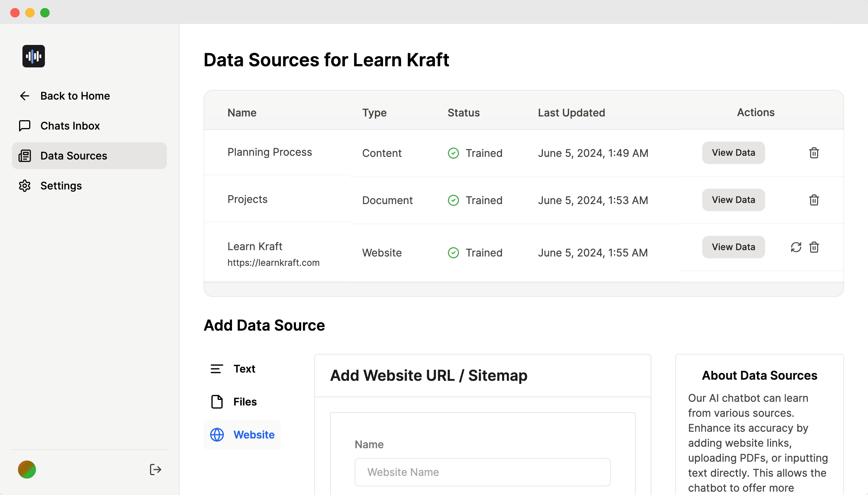Select the Website source tab

(x=242, y=435)
